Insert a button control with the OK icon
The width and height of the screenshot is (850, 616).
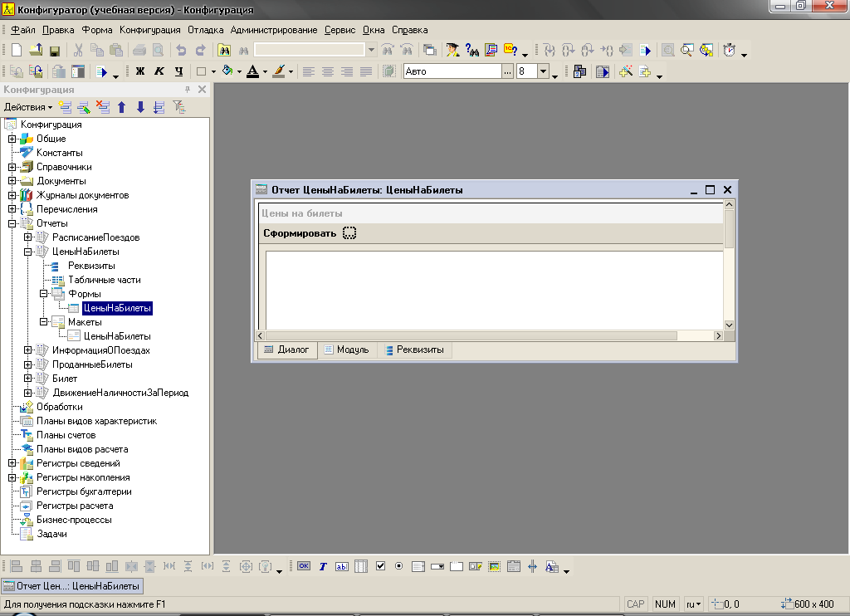303,567
